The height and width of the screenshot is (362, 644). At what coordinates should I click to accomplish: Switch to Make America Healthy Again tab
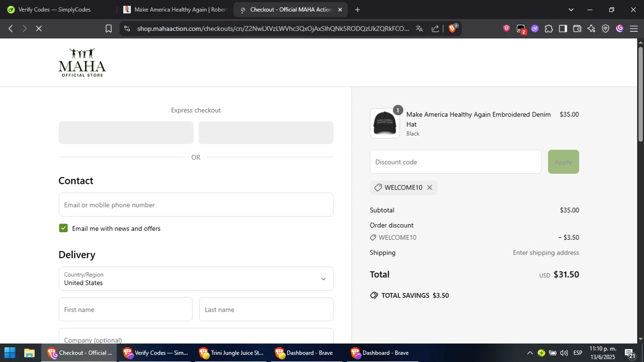(x=175, y=9)
